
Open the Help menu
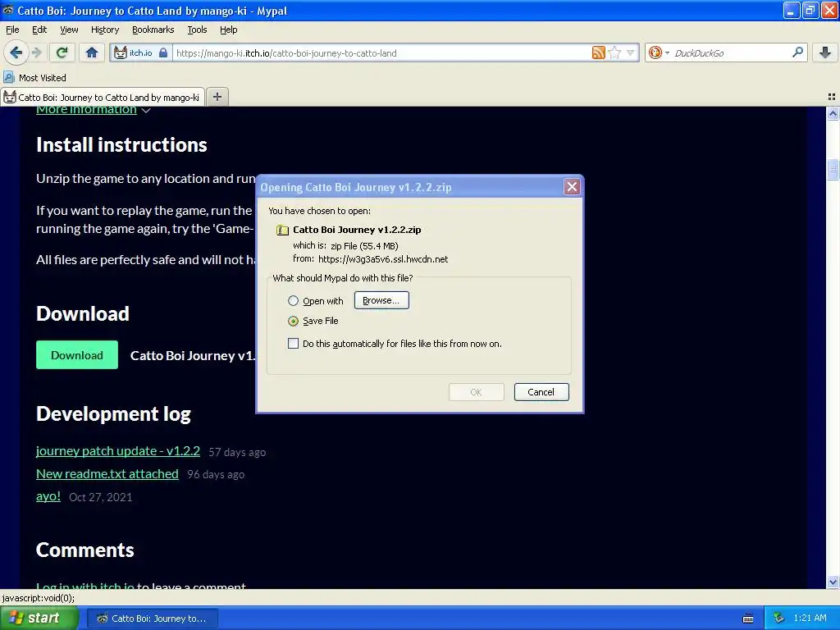point(229,30)
